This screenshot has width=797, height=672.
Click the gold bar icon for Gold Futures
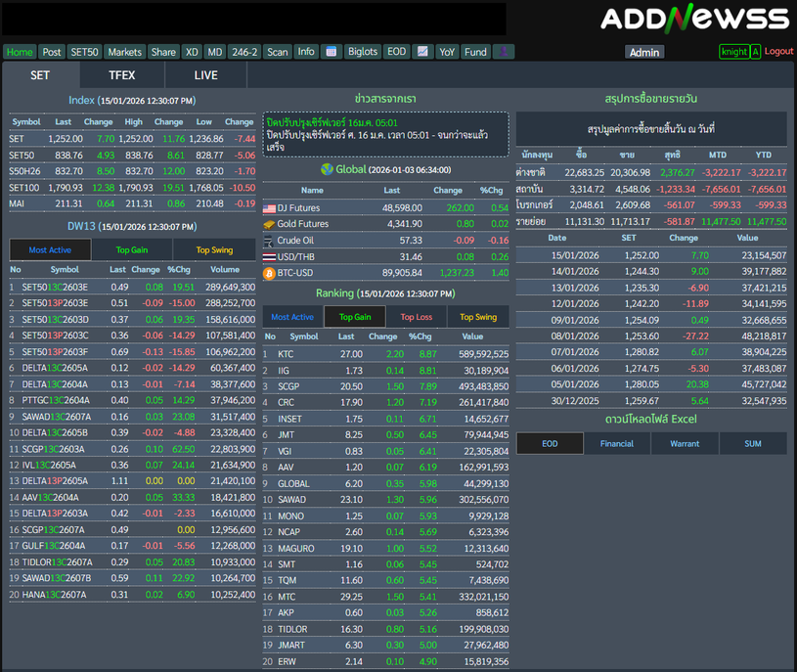pyautogui.click(x=269, y=224)
